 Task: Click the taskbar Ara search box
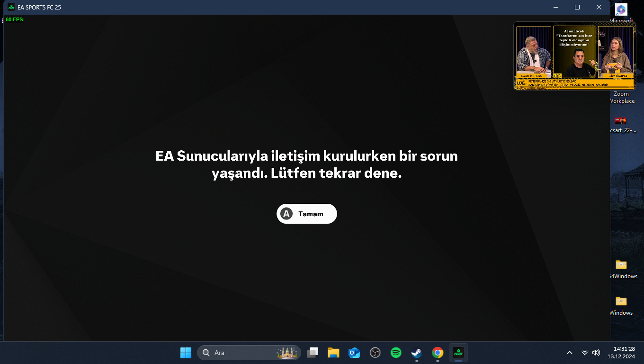click(x=249, y=353)
